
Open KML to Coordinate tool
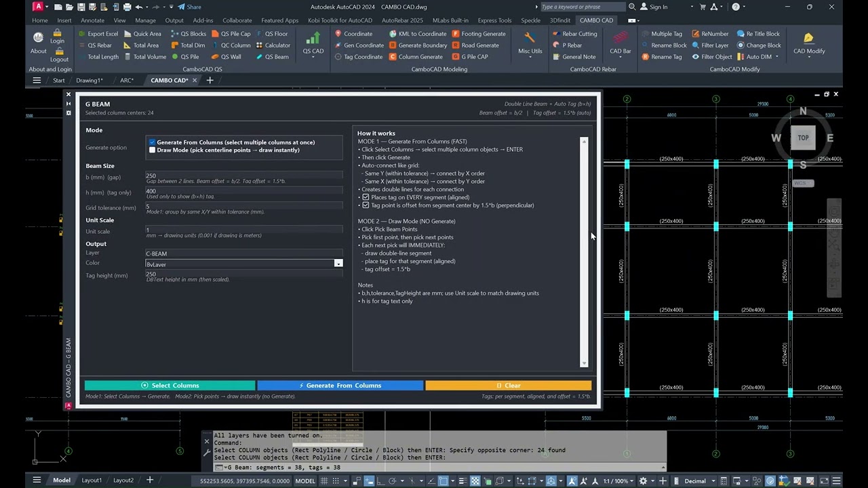pyautogui.click(x=417, y=34)
